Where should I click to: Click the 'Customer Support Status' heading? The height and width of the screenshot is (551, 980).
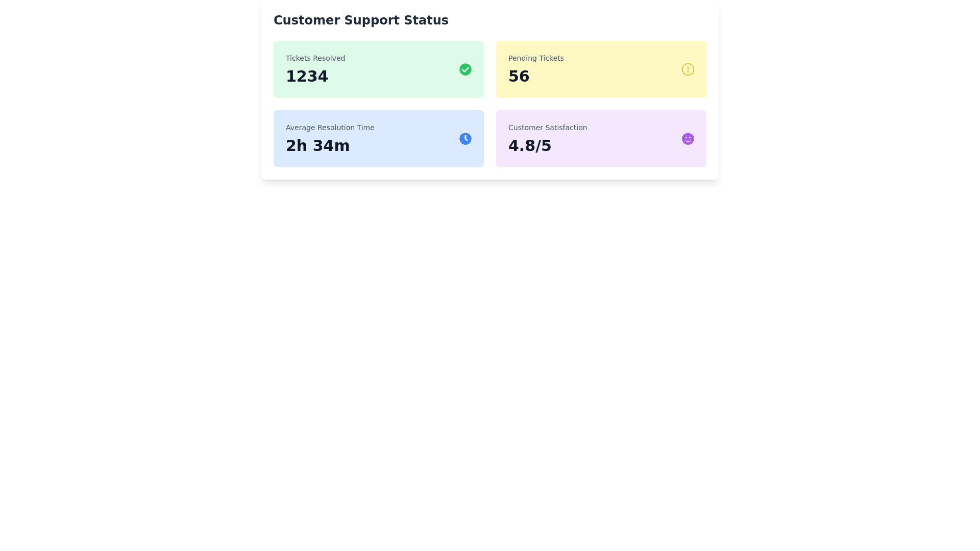(x=360, y=20)
